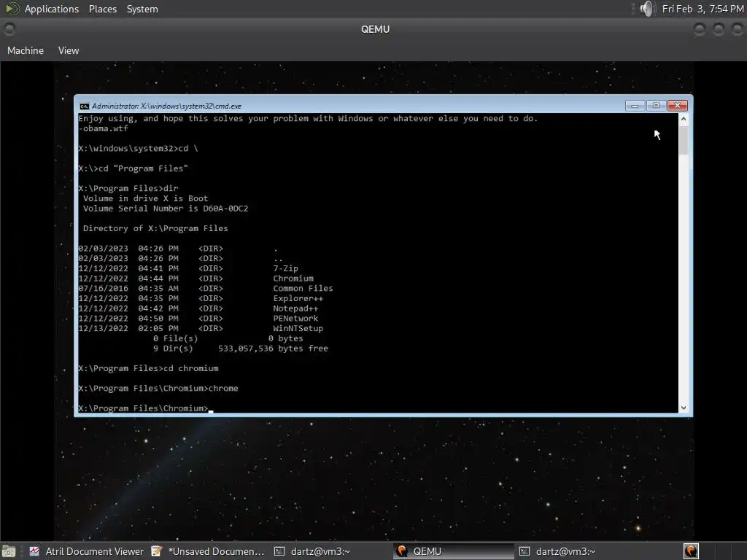Click 'PENetwork' directory entry
747x560 pixels.
pos(295,319)
